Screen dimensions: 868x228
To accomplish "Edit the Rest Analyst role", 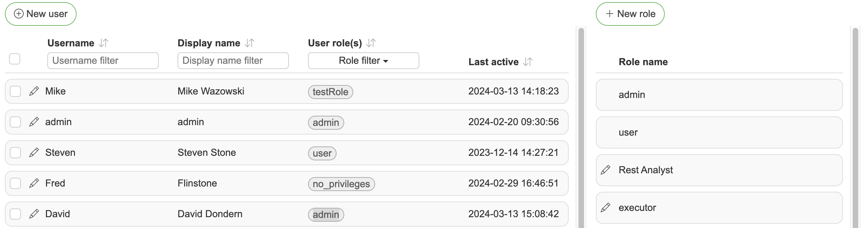I will (606, 170).
